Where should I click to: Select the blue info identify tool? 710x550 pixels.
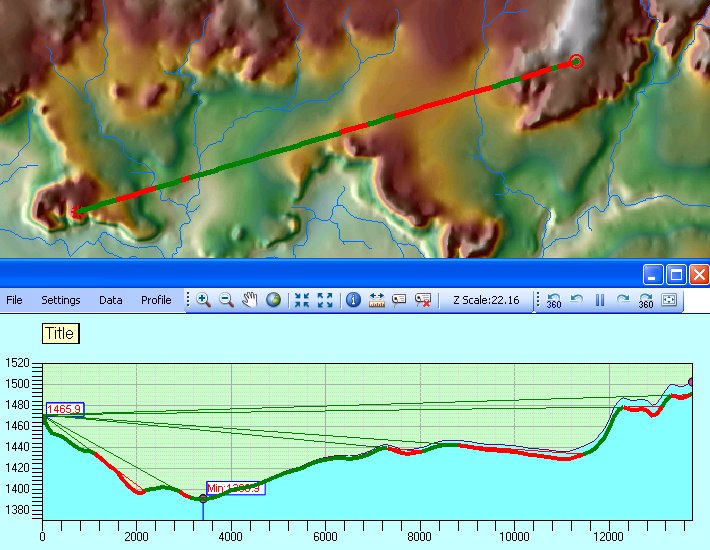coord(353,299)
